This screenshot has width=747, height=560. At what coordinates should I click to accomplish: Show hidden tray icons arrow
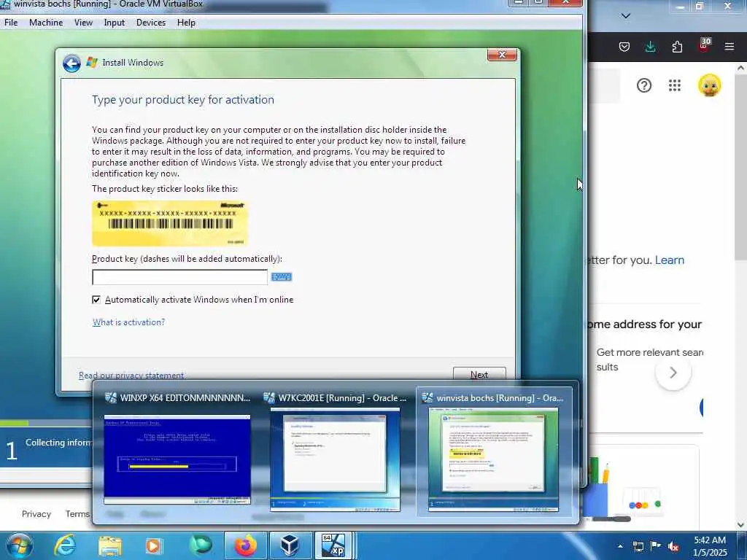[x=620, y=546]
